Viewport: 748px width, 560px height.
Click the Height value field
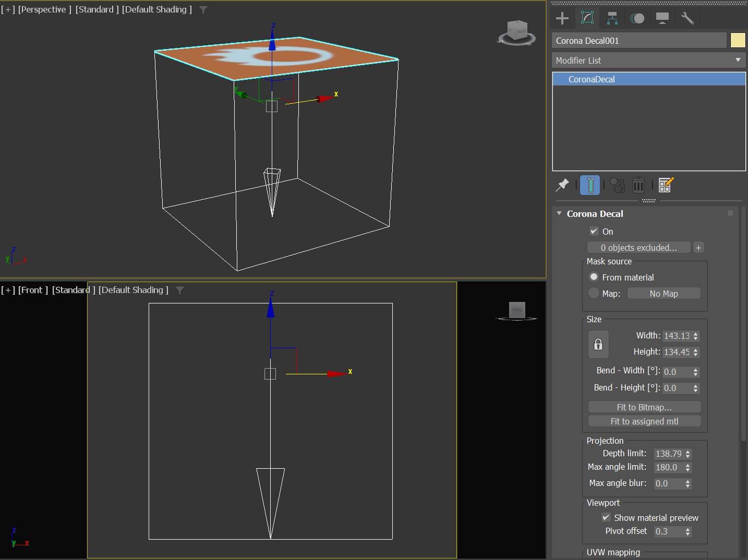(677, 352)
